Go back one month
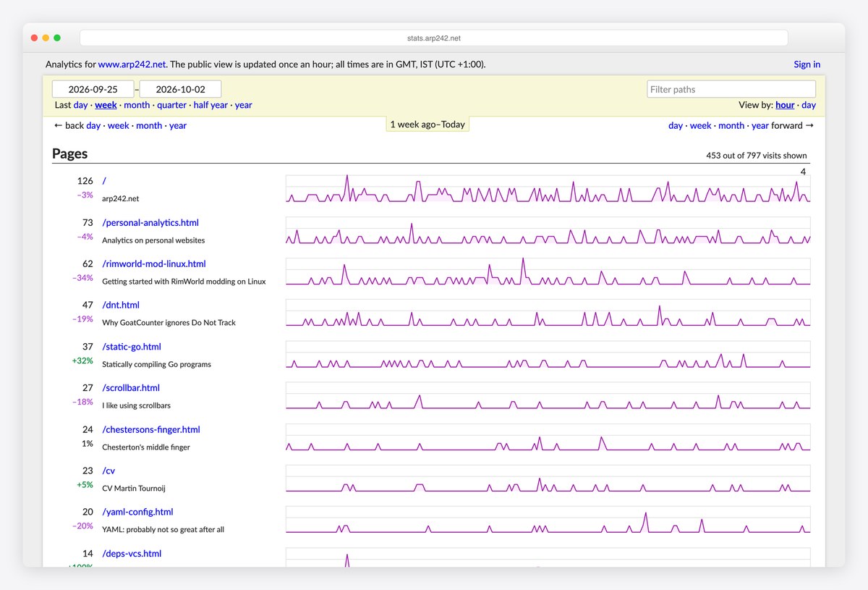 pos(149,125)
